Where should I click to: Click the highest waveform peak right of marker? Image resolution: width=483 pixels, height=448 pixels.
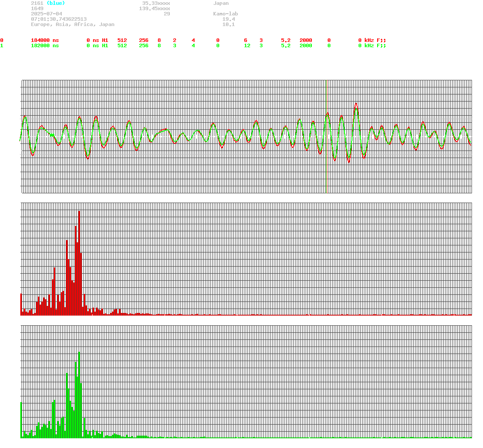356,104
